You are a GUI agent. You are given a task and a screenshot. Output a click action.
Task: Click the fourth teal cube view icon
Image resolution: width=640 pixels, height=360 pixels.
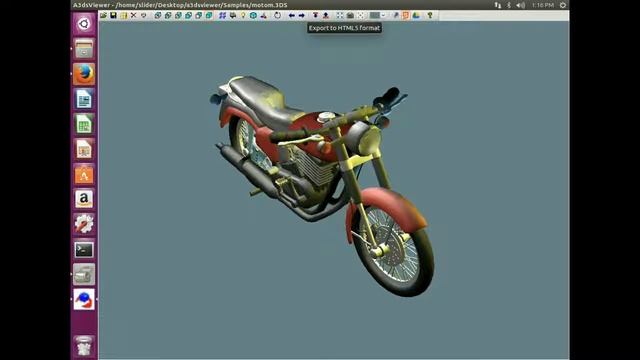coord(189,16)
